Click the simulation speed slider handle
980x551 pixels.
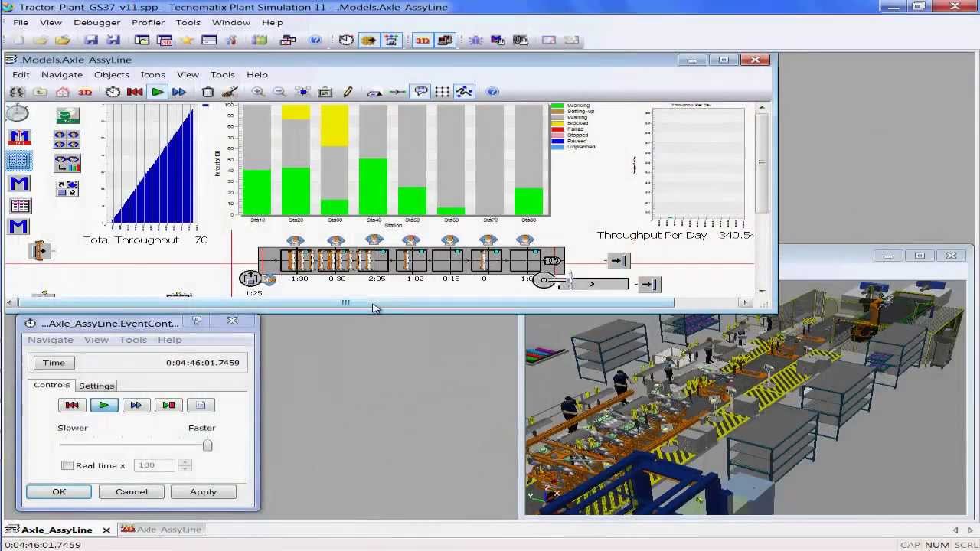click(207, 445)
